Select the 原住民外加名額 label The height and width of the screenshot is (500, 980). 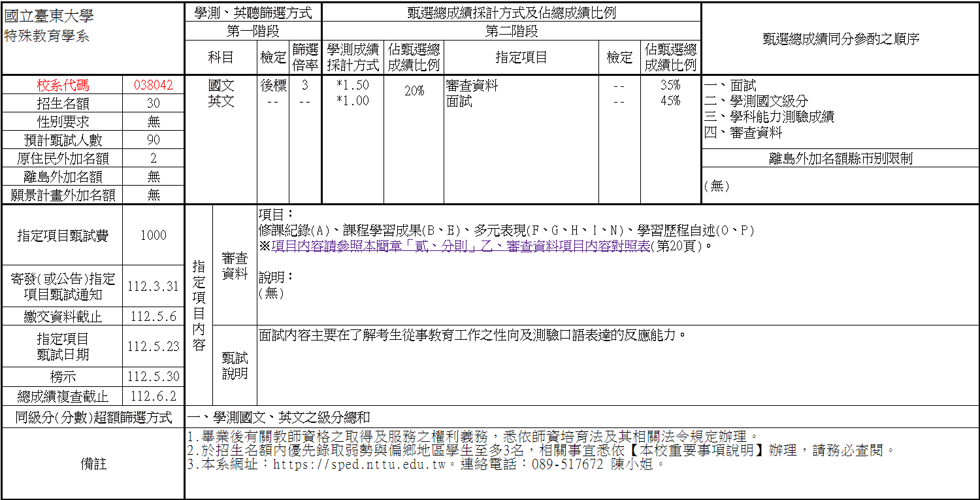tap(63, 158)
